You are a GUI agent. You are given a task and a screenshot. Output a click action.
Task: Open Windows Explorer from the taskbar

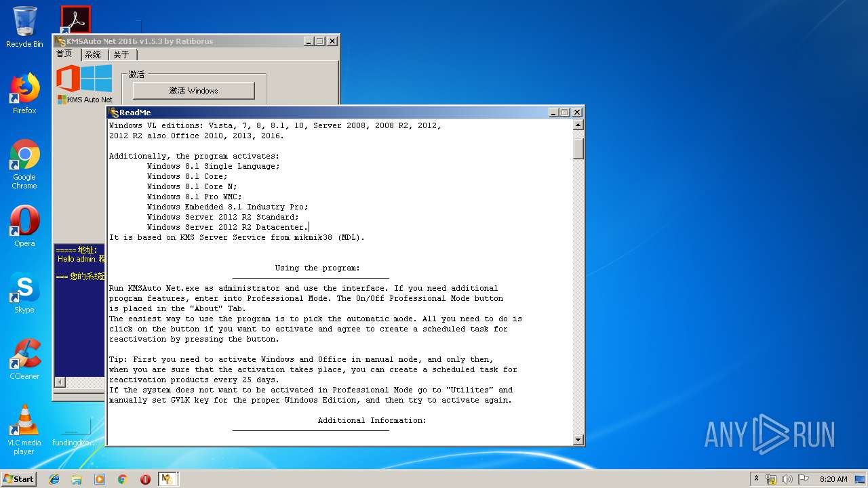[77, 479]
